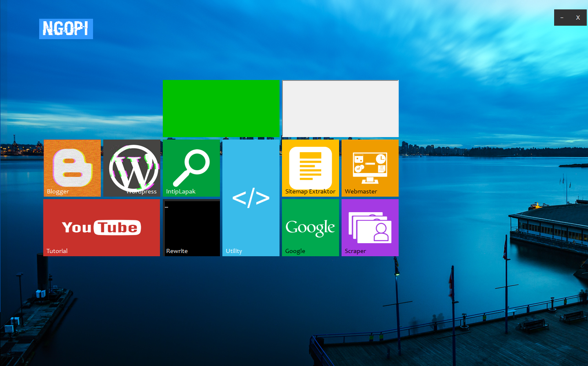Click the blank light gray panel
Viewport: 588px width, 366px height.
(x=340, y=109)
